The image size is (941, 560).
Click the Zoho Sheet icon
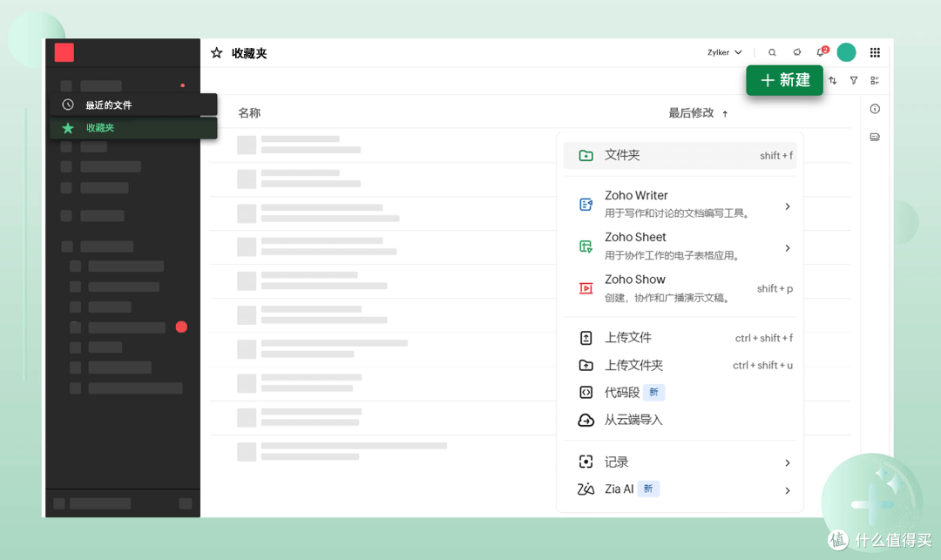coord(586,246)
